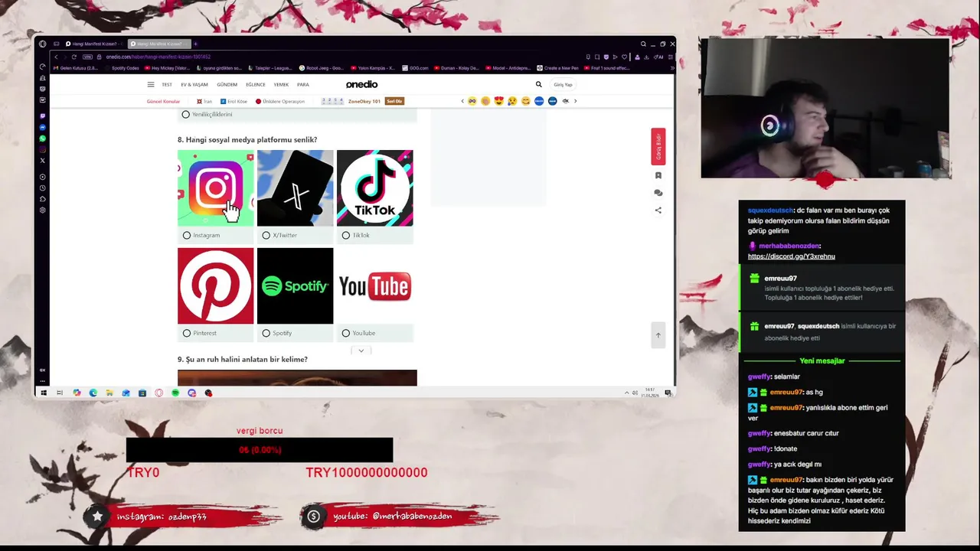Viewport: 980px width, 551px height.
Task: Open the EV & YAŞAM menu item
Action: 194,84
